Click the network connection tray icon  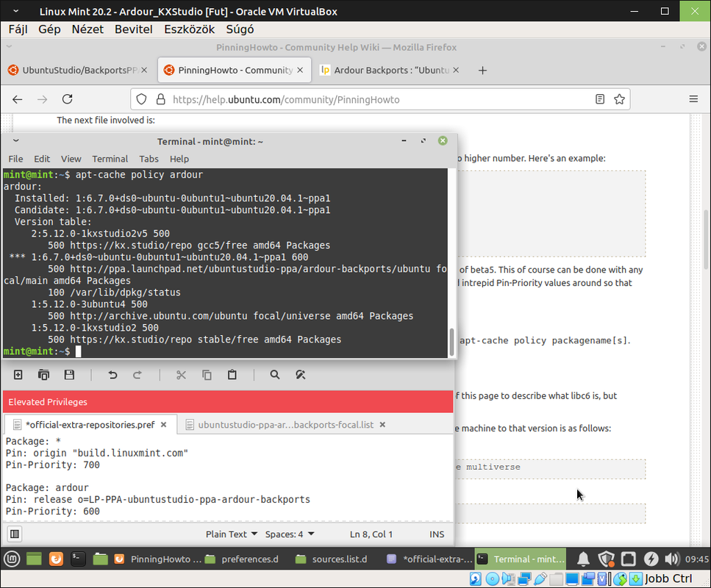629,559
